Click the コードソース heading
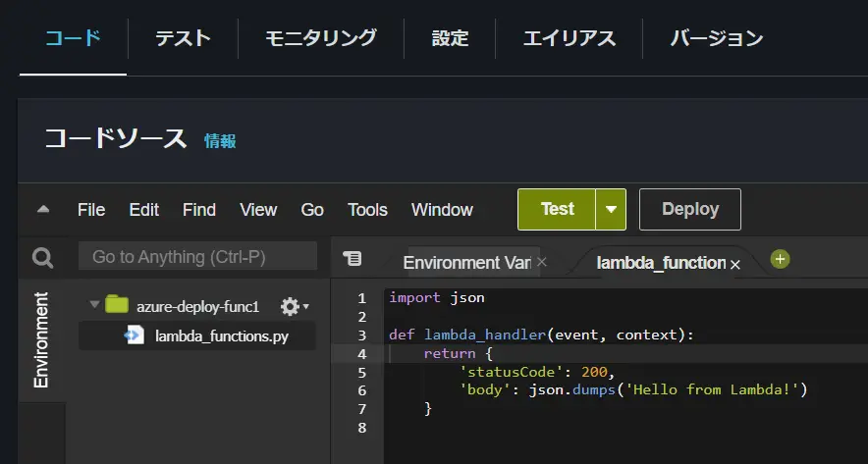The height and width of the screenshot is (464, 868). coord(116,138)
